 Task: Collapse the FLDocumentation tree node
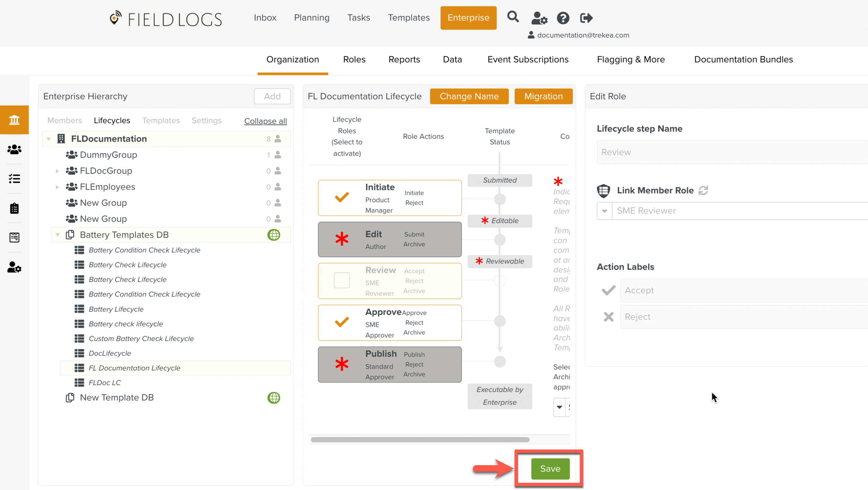coord(49,139)
